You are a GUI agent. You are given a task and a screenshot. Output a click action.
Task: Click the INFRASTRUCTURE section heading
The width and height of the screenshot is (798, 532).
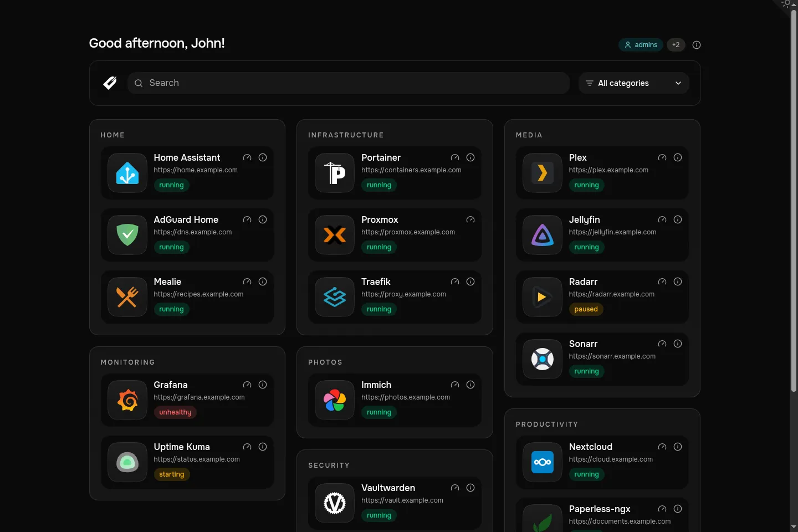pyautogui.click(x=346, y=135)
